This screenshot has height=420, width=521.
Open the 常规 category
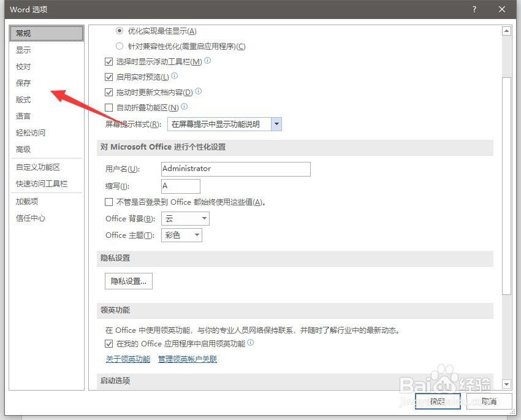click(x=47, y=33)
